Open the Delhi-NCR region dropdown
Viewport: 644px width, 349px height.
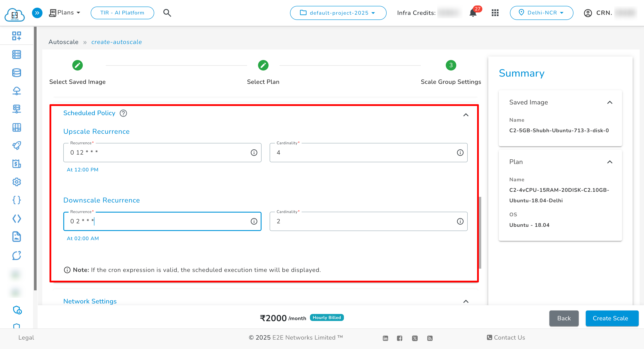(541, 13)
